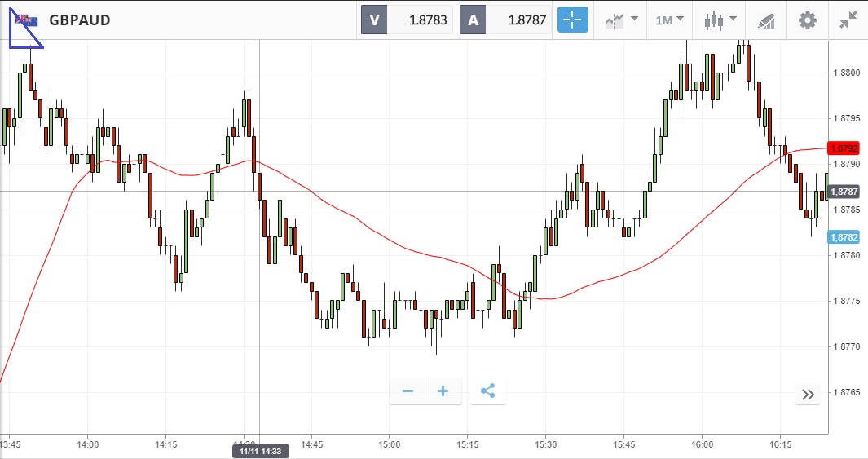Screen dimensions: 868x459
Task: Click the blue 1.8782 price label
Action: pyautogui.click(x=844, y=237)
